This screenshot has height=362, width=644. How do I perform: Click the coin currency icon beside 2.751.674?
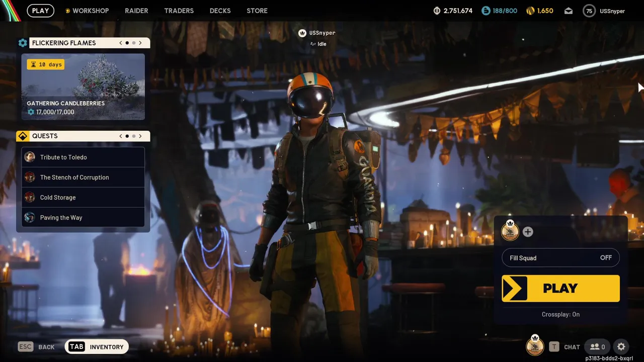pos(437,11)
